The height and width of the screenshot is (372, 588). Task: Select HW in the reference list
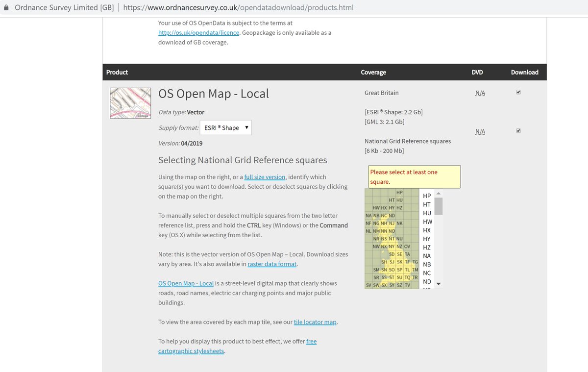[427, 222]
